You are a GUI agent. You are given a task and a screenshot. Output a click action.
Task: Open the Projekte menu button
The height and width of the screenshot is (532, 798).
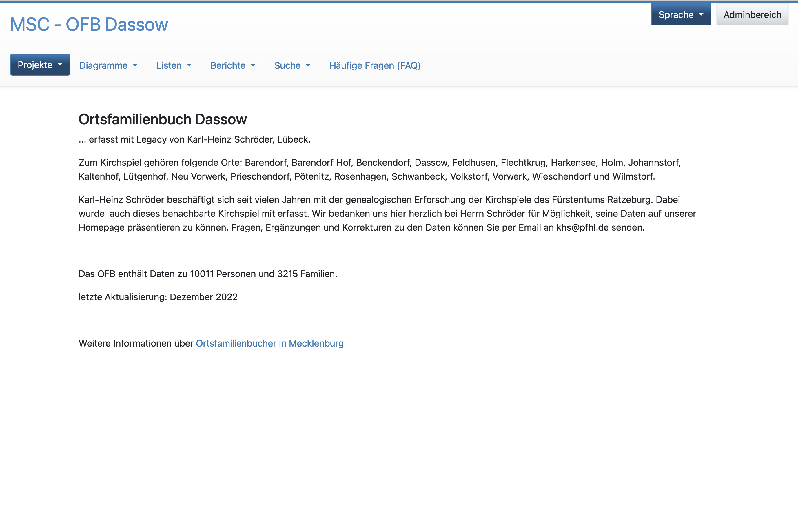(40, 64)
